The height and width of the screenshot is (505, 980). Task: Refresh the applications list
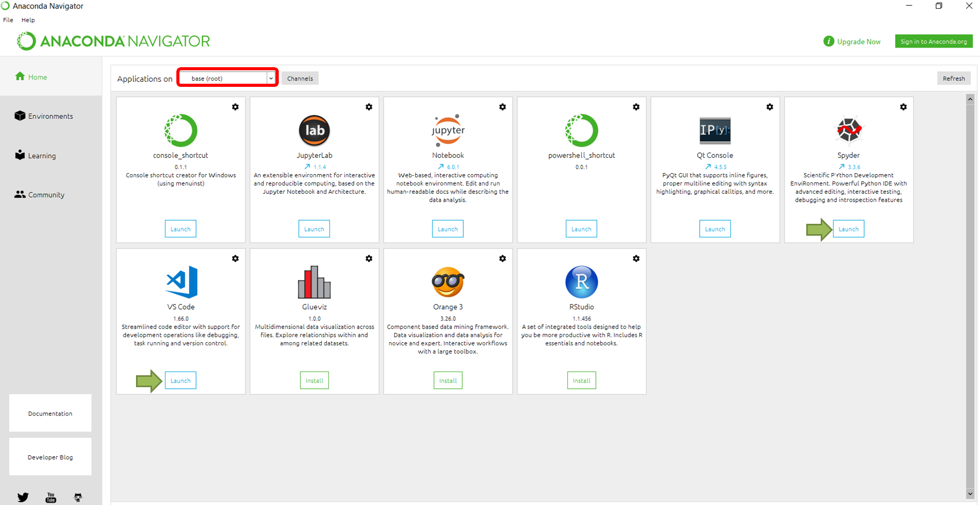(954, 79)
